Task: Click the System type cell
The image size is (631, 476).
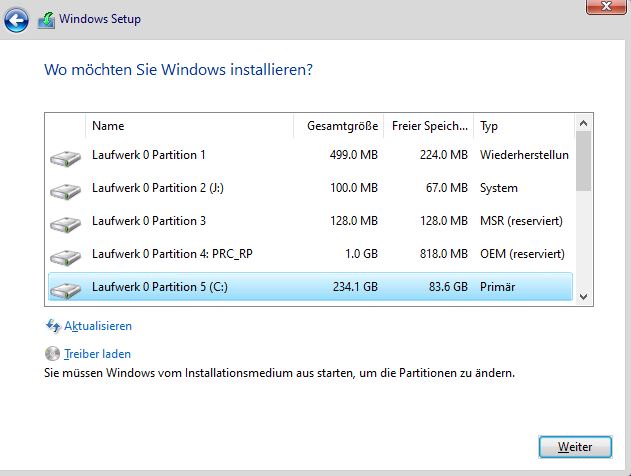Action: pos(499,188)
